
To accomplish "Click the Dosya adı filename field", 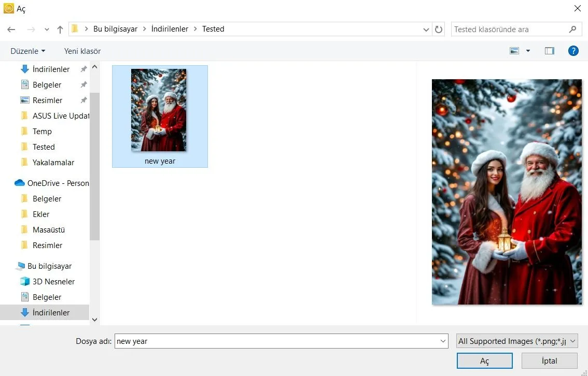I will (x=281, y=341).
